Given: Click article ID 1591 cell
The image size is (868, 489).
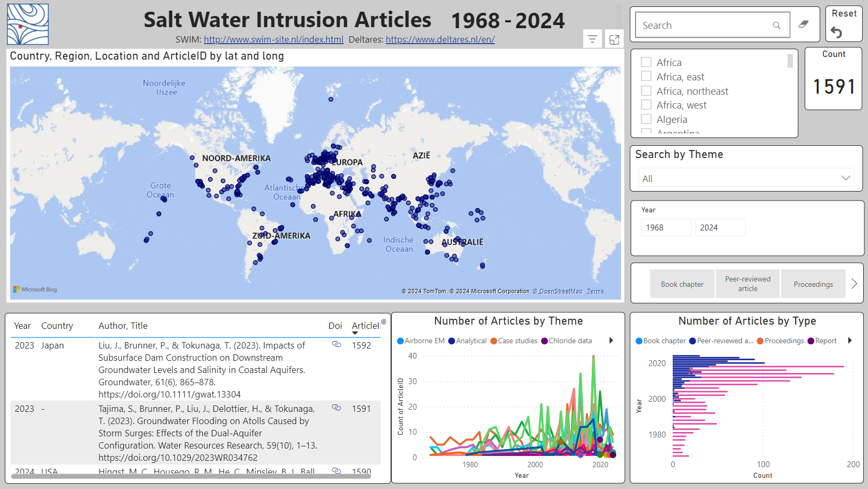Looking at the screenshot, I should click(x=361, y=409).
